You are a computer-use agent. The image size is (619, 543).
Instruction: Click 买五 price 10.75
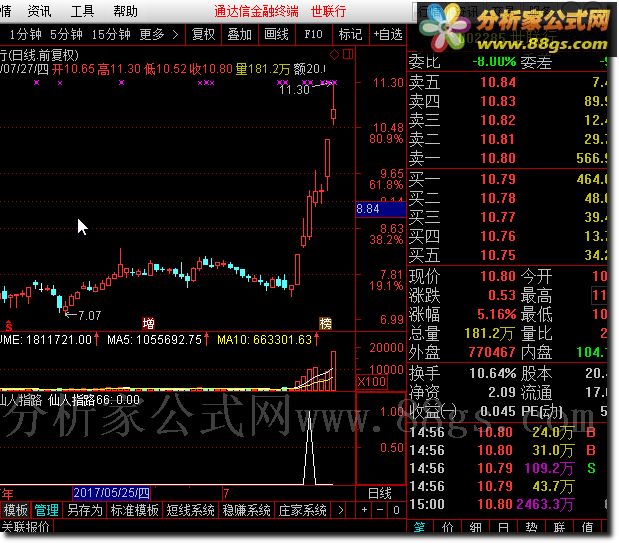point(497,256)
